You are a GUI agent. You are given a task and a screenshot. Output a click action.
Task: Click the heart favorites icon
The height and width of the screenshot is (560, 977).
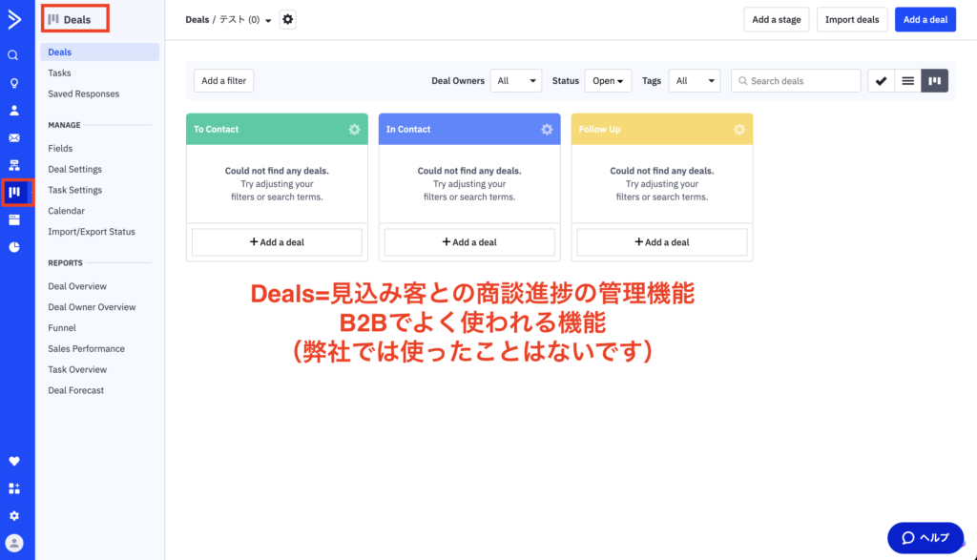point(13,461)
